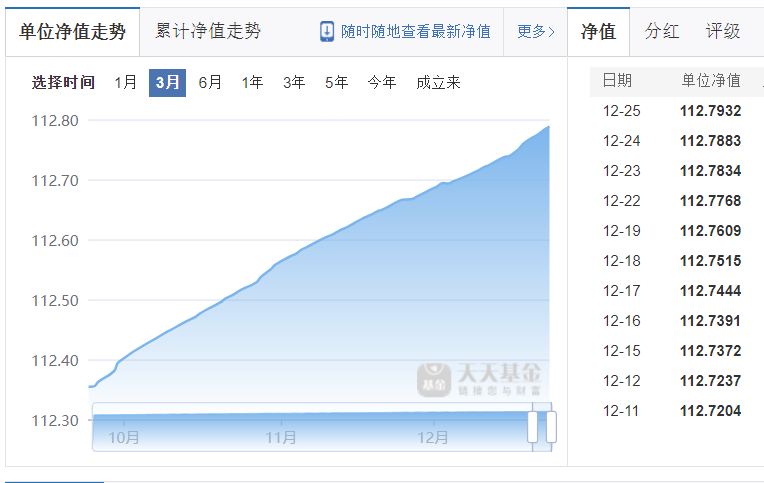Click the left handle of chart range slider
Image resolution: width=764 pixels, height=483 pixels.
click(533, 426)
